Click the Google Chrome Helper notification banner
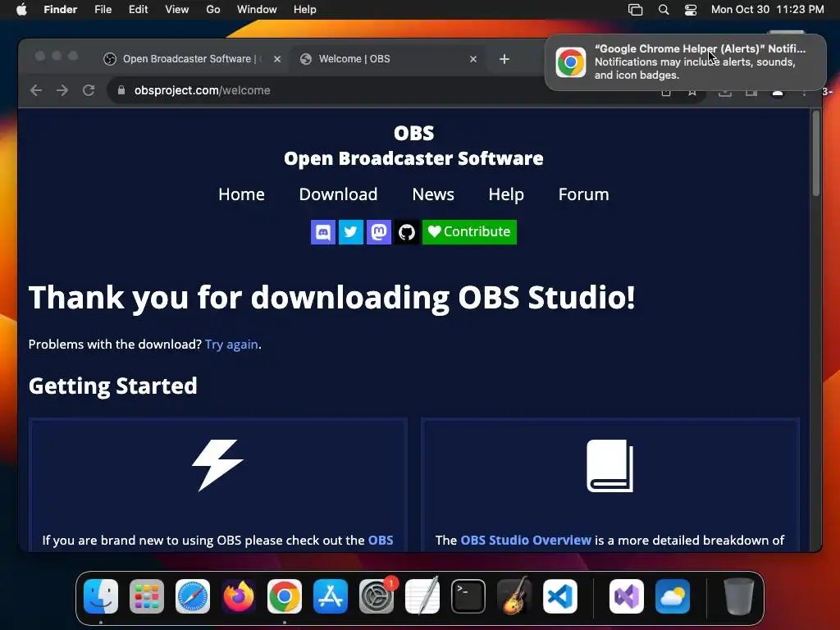 click(685, 62)
